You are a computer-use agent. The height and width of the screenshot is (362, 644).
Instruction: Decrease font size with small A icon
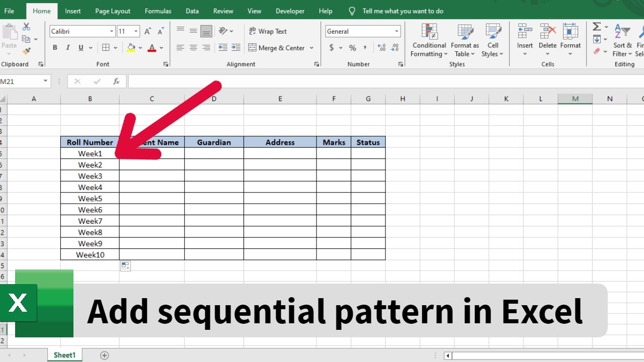[160, 31]
